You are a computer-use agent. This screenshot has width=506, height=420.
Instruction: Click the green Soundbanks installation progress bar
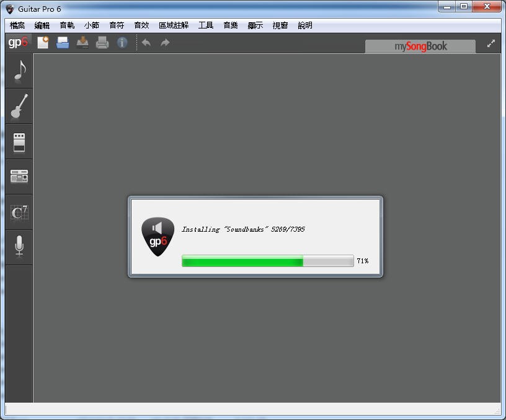268,261
